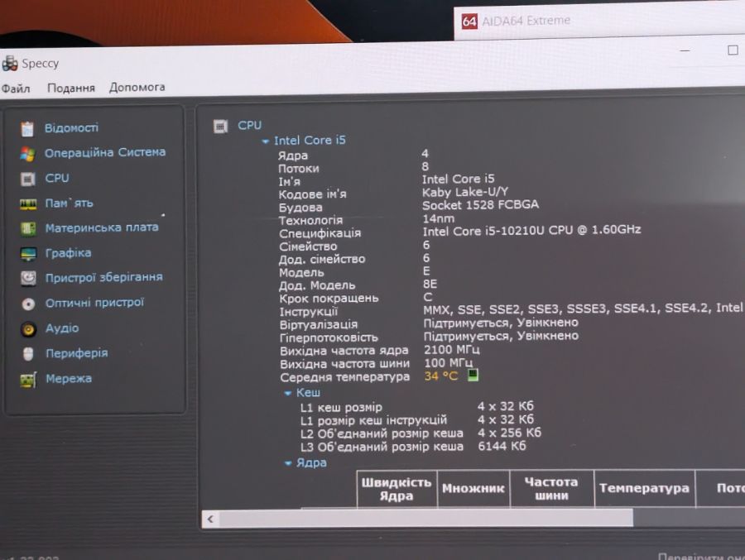This screenshot has height=560, width=745.
Task: Click the horizontal scrollbar thumb
Action: click(x=425, y=519)
